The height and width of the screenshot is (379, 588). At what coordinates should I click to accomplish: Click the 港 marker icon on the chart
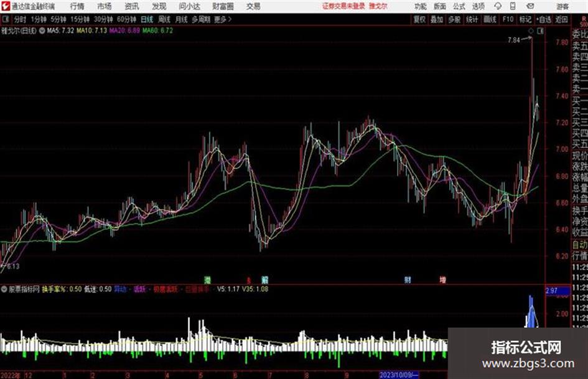(x=207, y=280)
